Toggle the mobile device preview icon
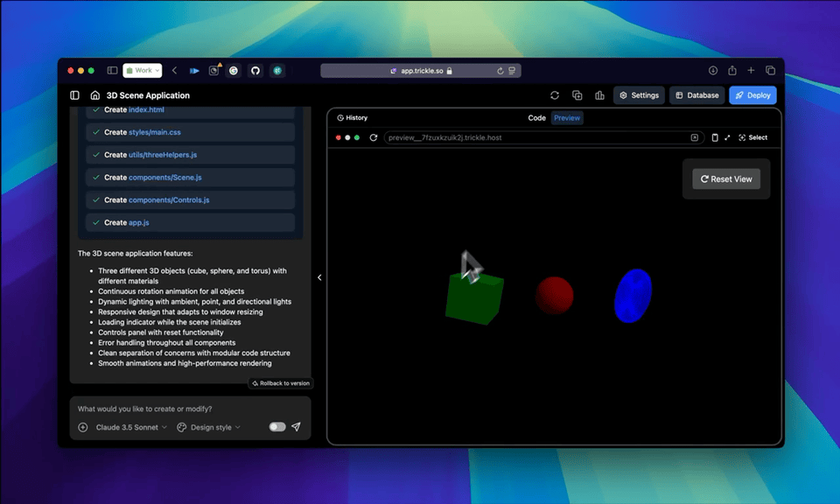Viewport: 840px width, 504px height. point(715,137)
